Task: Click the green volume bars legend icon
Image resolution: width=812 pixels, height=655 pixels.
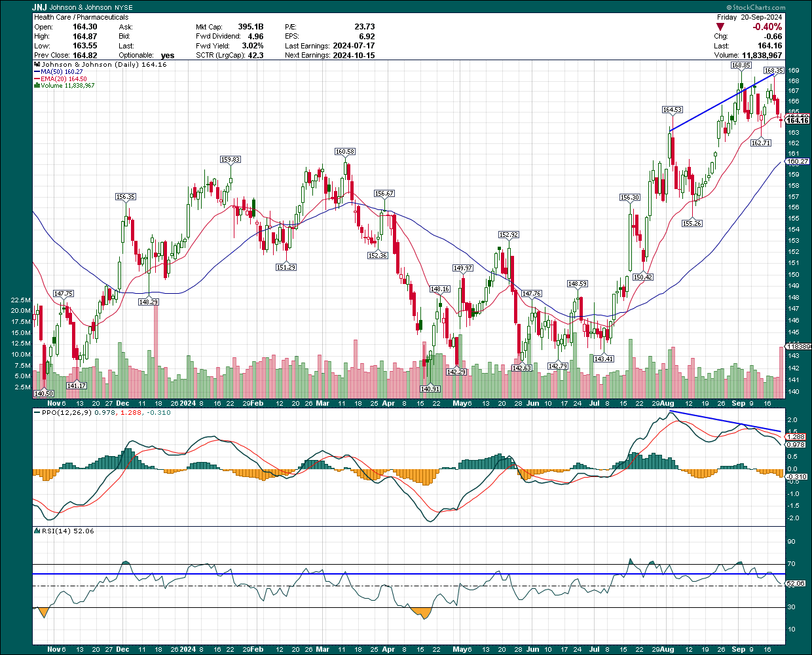Action: 37,86
